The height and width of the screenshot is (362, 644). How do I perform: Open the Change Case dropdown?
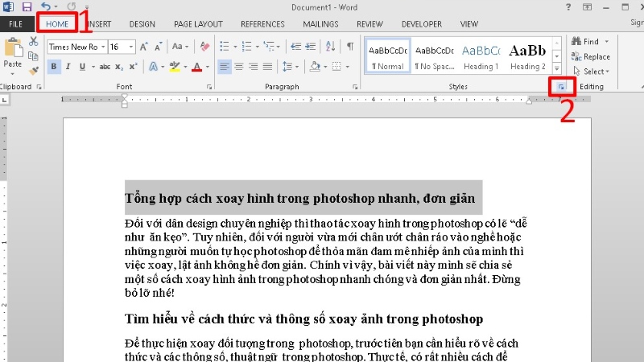(180, 47)
